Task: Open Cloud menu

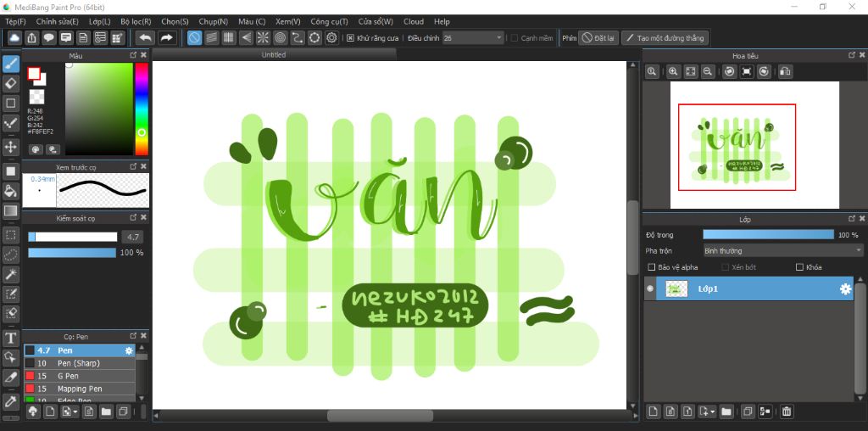Action: click(414, 21)
